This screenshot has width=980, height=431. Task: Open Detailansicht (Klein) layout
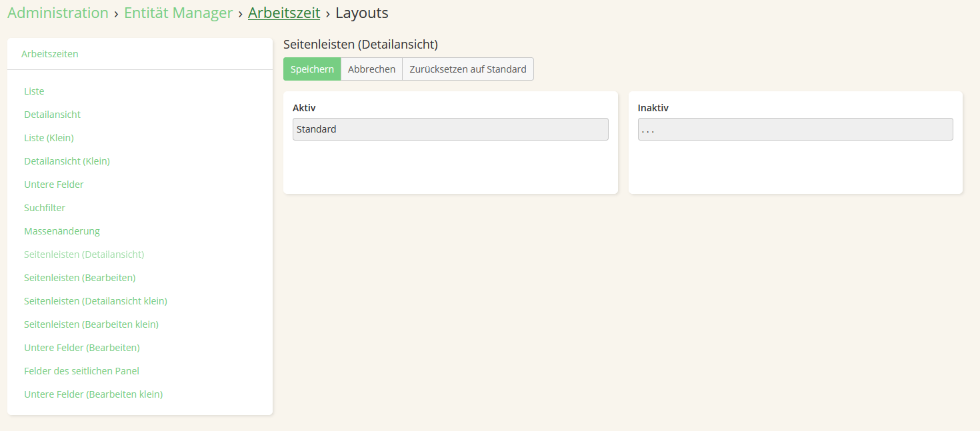(67, 161)
